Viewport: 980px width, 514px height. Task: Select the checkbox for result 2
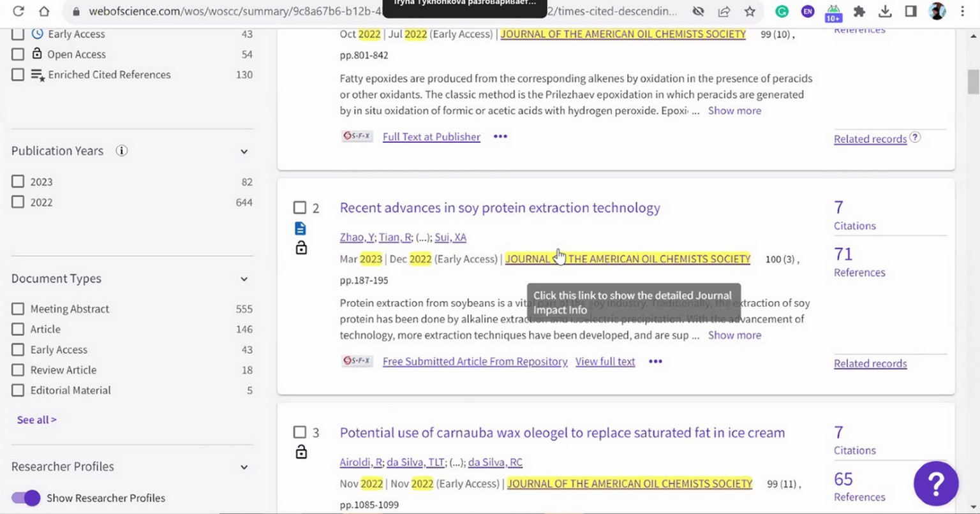click(299, 208)
